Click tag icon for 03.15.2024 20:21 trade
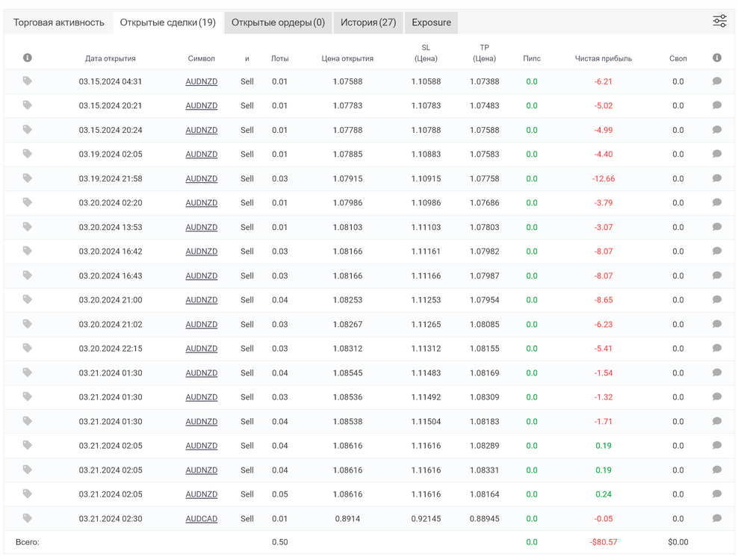 (28, 105)
